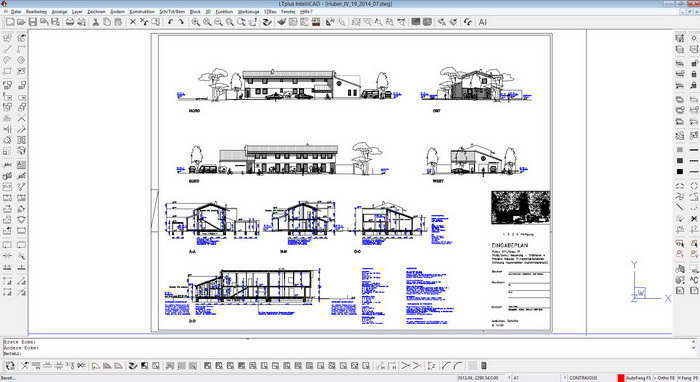Viewport: 700px width, 382px height.
Task: Click the Delete X icon in toolbar
Action: coord(133,22)
